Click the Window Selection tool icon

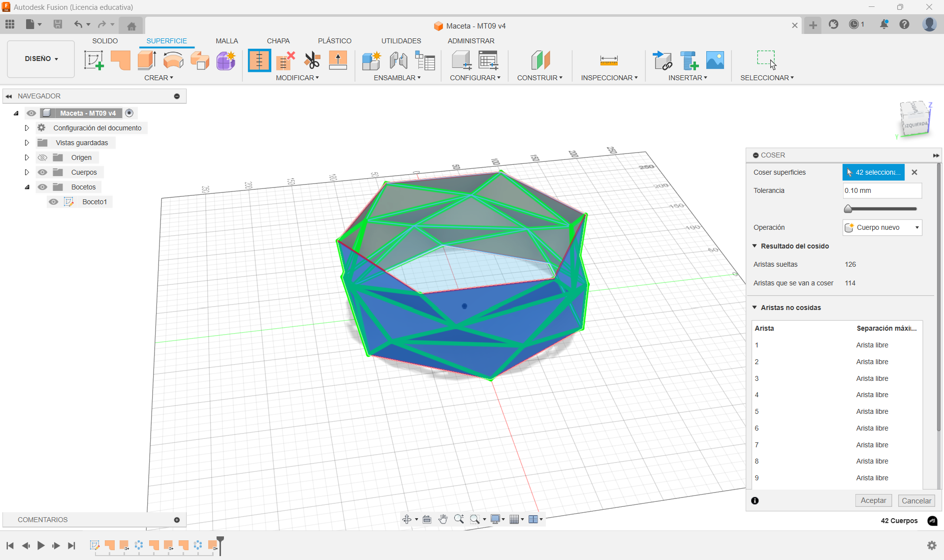(766, 60)
